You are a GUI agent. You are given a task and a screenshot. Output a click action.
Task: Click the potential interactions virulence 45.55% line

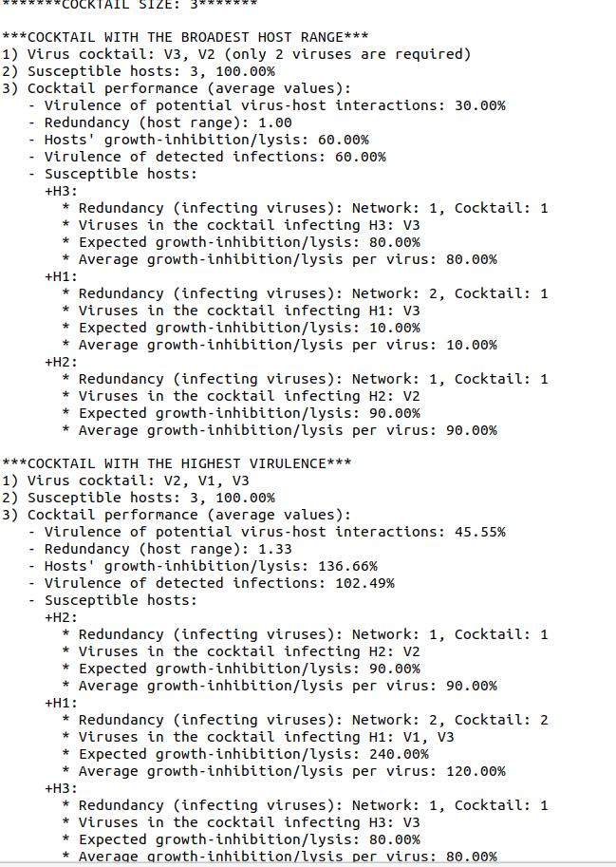click(x=274, y=532)
